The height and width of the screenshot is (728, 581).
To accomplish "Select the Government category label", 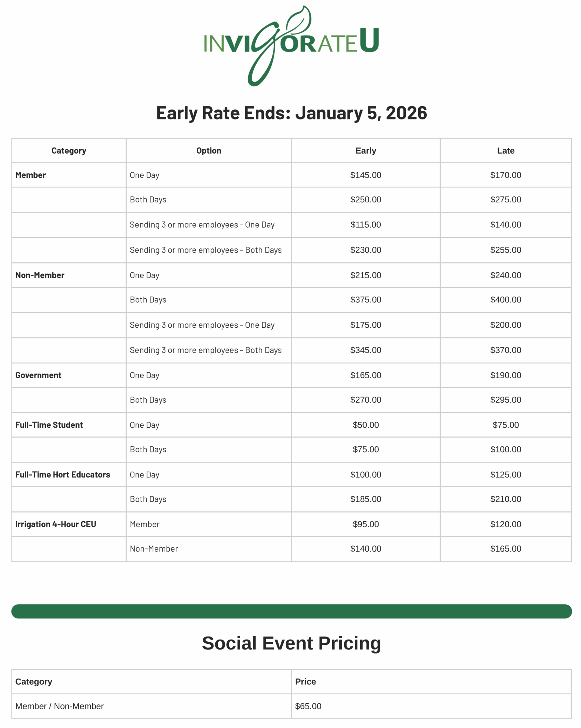I will pos(38,375).
